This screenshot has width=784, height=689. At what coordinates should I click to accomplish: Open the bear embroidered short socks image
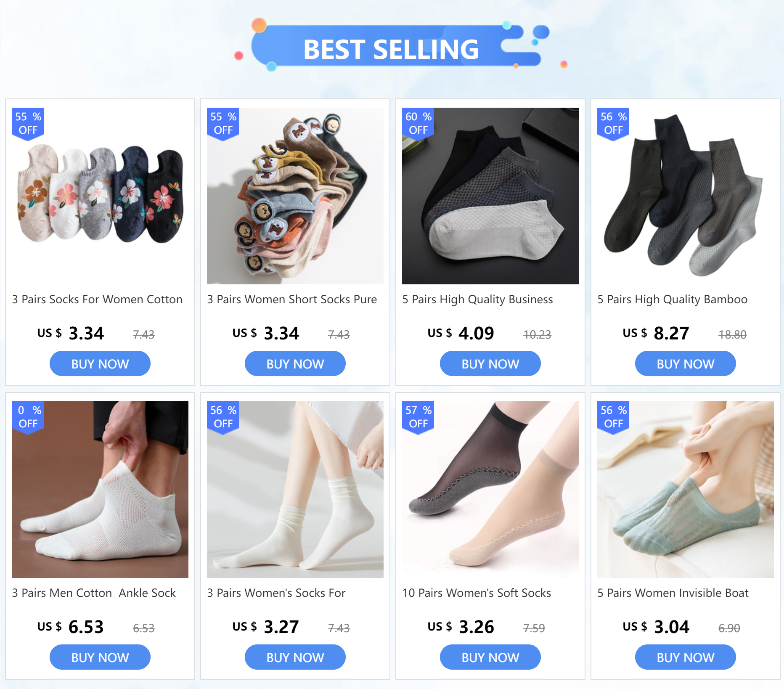tap(295, 196)
